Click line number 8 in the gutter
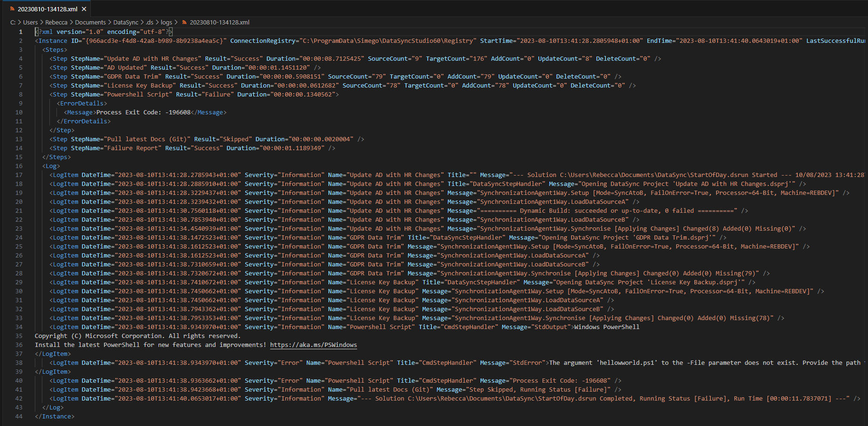The height and width of the screenshot is (426, 868). [20, 95]
